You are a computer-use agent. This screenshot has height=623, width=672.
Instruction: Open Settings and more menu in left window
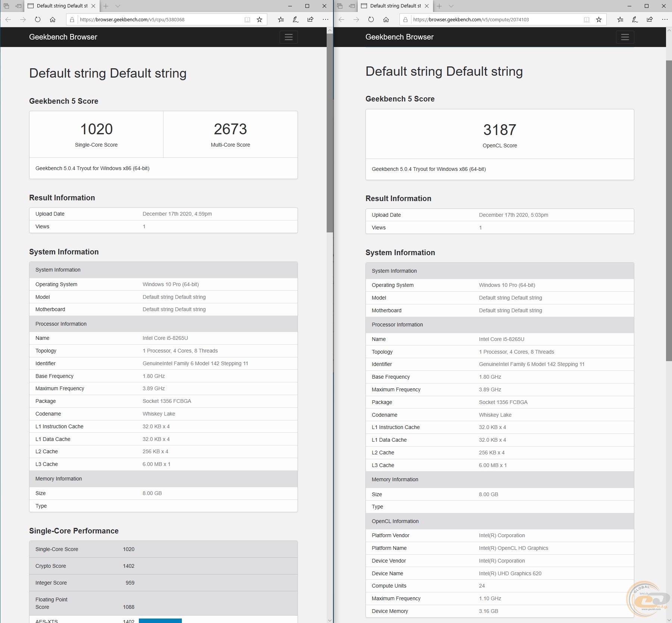[326, 19]
